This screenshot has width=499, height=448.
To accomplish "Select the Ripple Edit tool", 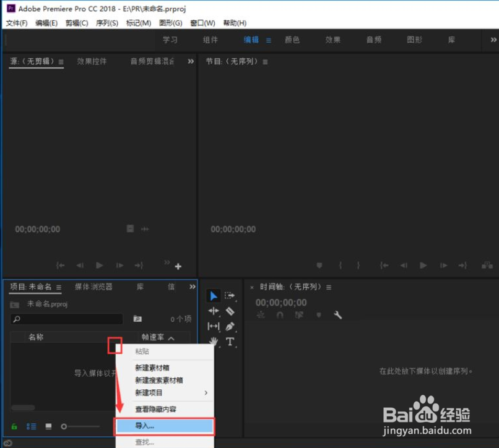I will (x=214, y=311).
